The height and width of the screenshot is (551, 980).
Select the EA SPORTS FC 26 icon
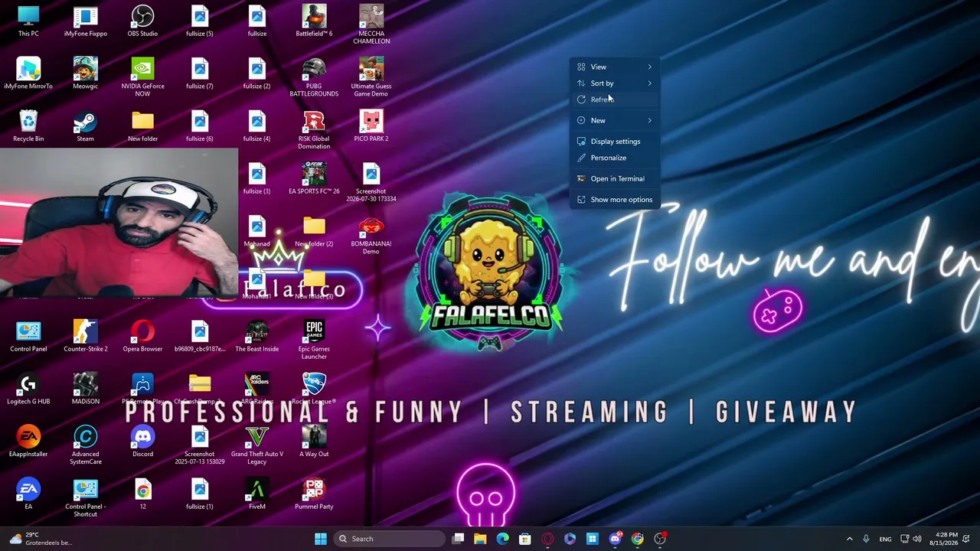point(314,179)
